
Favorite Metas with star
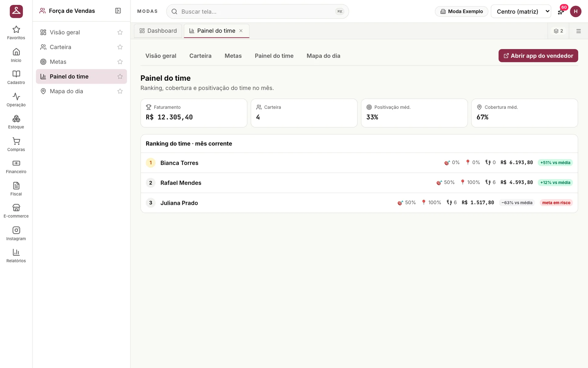coord(120,62)
